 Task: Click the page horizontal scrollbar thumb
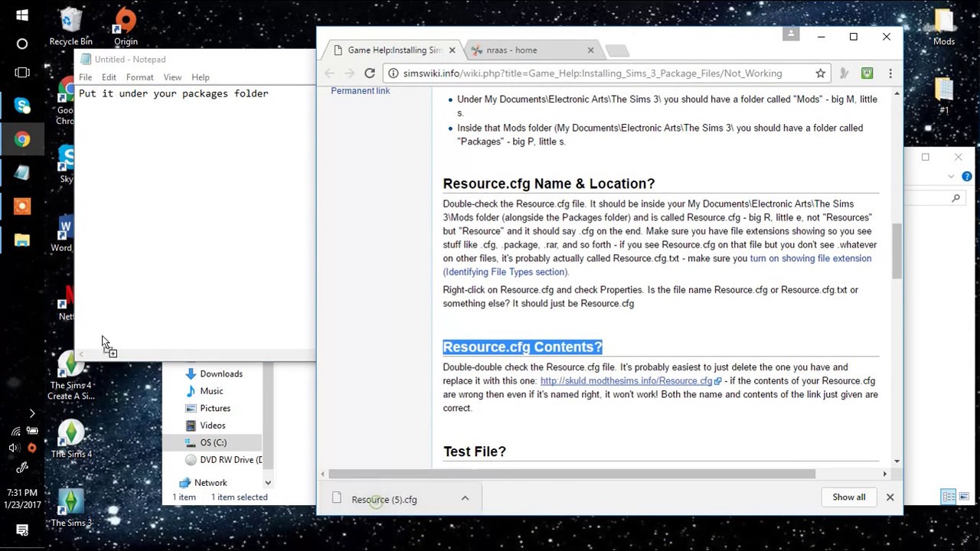[572, 474]
